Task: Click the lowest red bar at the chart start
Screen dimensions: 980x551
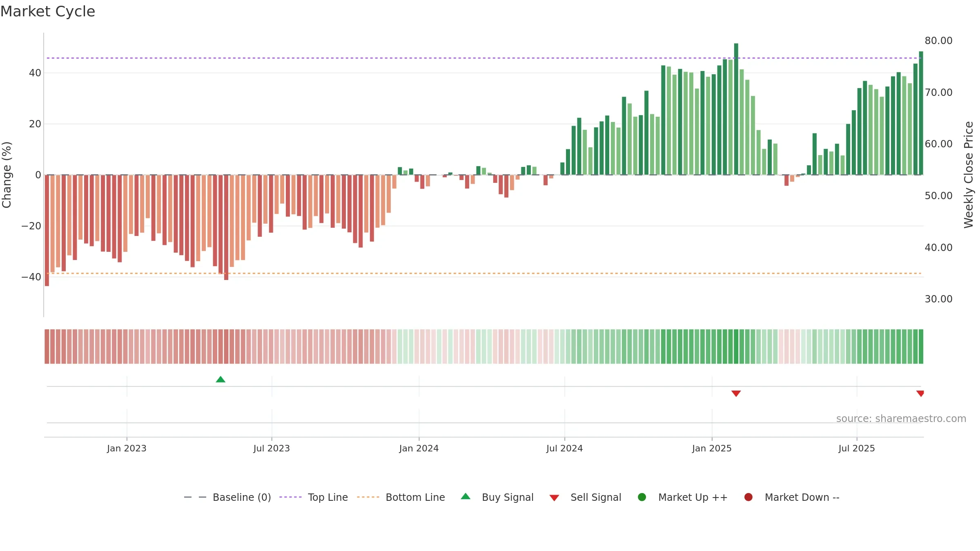Action: tap(47, 231)
